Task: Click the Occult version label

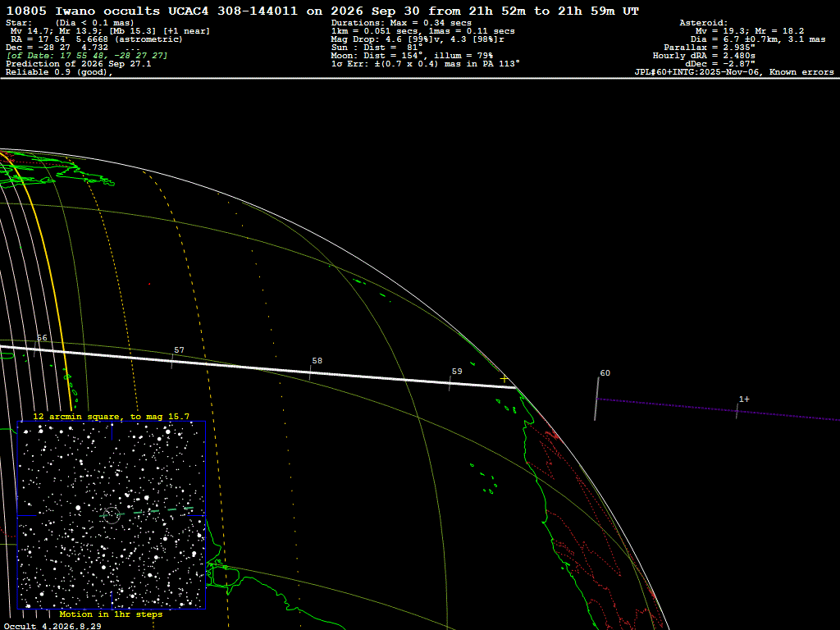Action: [52, 626]
